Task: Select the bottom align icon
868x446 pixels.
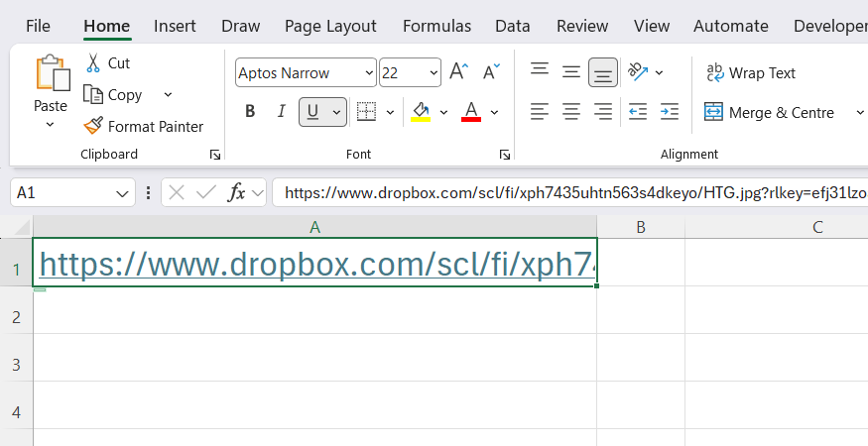Action: point(603,72)
